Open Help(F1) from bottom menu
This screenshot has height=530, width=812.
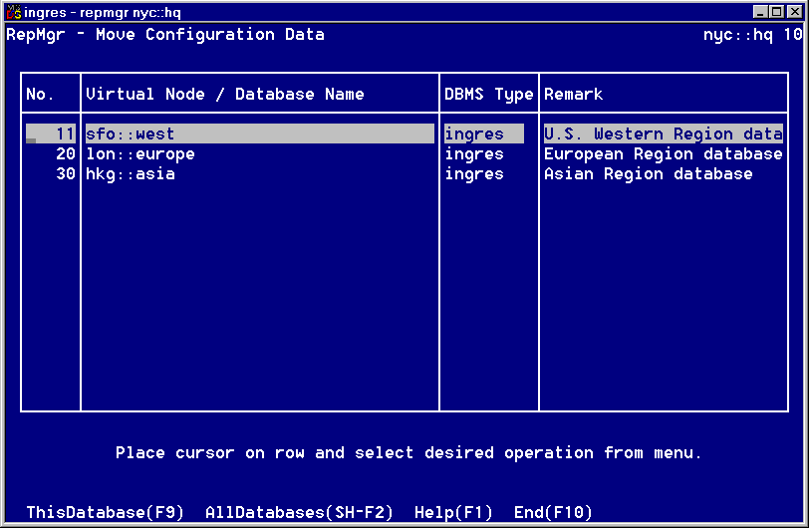(453, 513)
